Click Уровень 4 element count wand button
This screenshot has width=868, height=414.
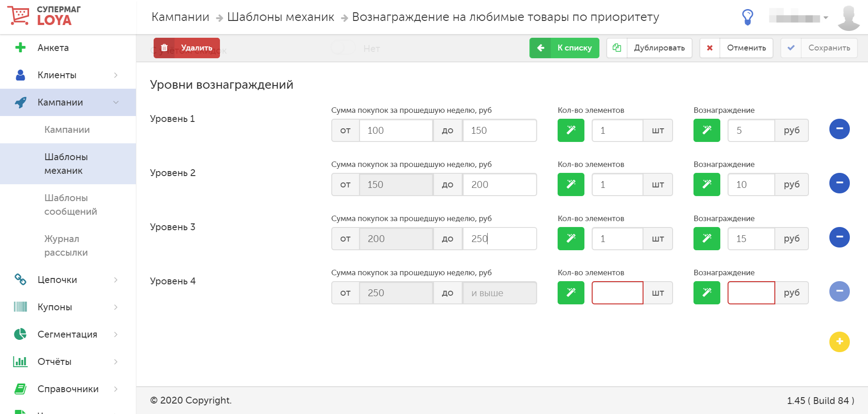point(571,293)
